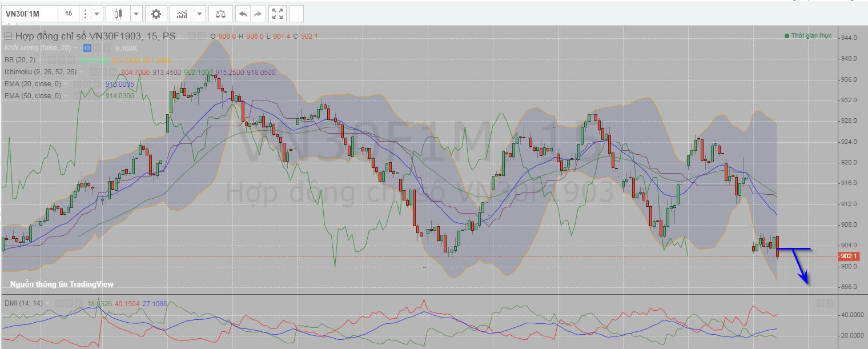Collapse the legend with the minus box
Viewport: 868px width, 349px height.
tap(8, 36)
